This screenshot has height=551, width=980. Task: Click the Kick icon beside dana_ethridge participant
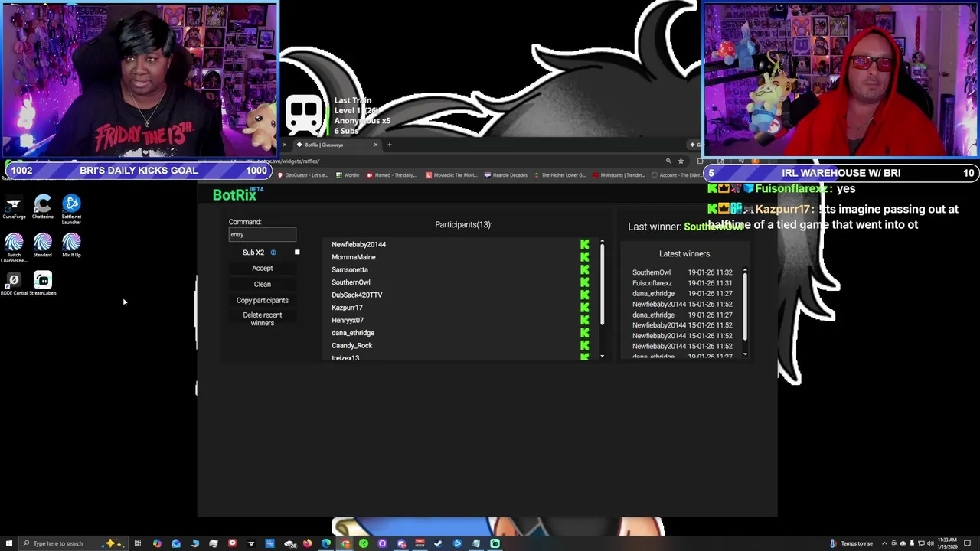point(585,333)
